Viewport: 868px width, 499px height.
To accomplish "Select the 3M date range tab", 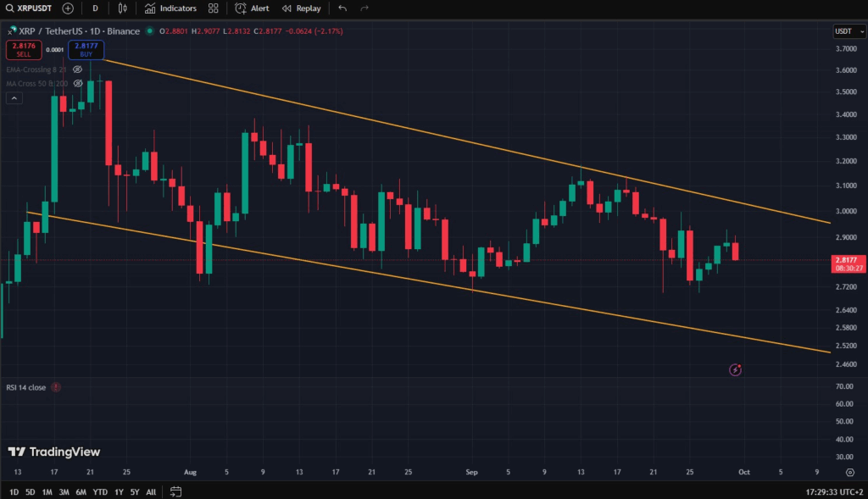I will (x=64, y=491).
